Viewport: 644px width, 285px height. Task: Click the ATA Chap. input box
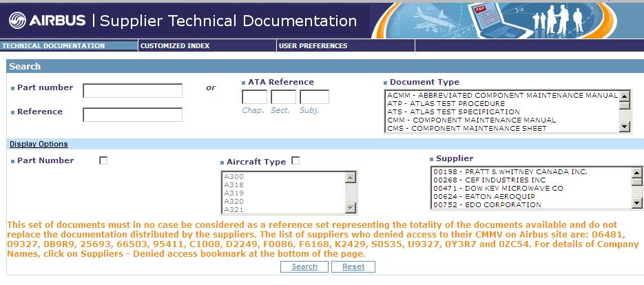coord(254,97)
